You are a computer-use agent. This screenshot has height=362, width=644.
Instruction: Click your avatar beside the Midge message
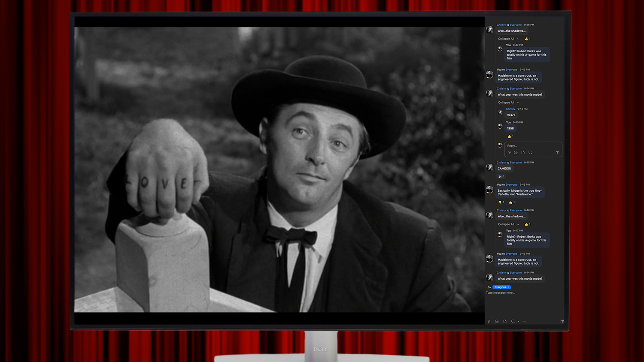tap(489, 190)
